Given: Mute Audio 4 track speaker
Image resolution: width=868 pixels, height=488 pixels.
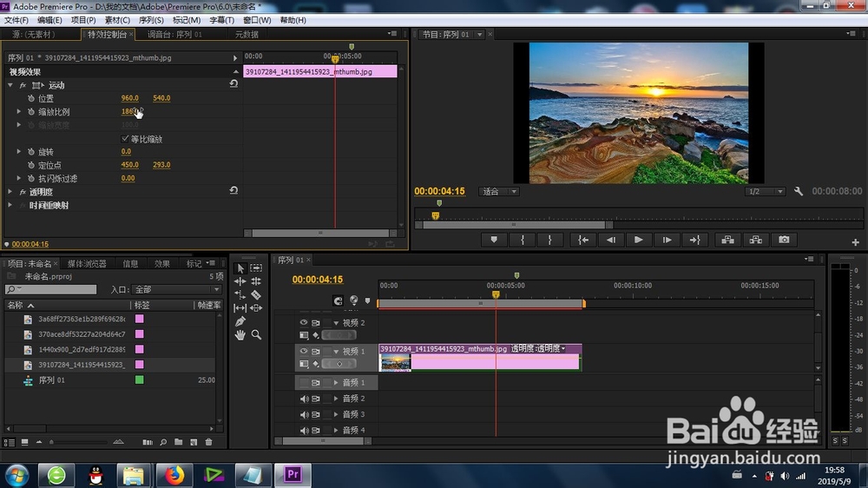Looking at the screenshot, I should [303, 431].
